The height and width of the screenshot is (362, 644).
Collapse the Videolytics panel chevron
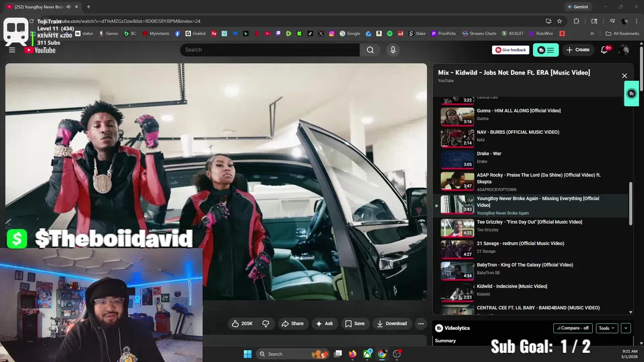(626, 328)
